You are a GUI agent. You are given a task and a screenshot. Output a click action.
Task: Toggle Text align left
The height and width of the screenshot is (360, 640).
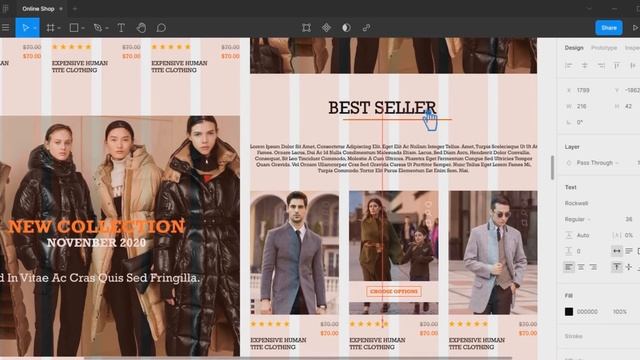click(x=569, y=267)
